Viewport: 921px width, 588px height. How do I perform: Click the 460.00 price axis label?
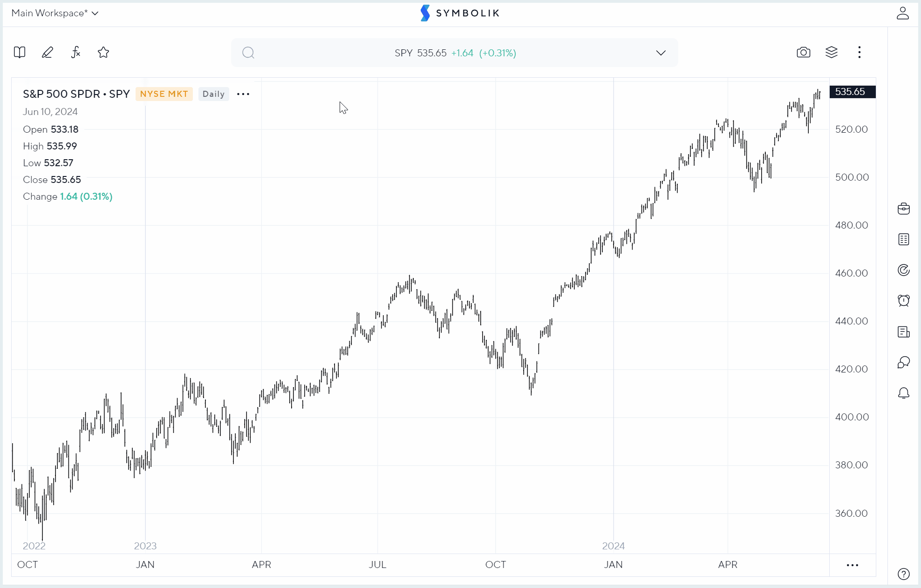(852, 273)
